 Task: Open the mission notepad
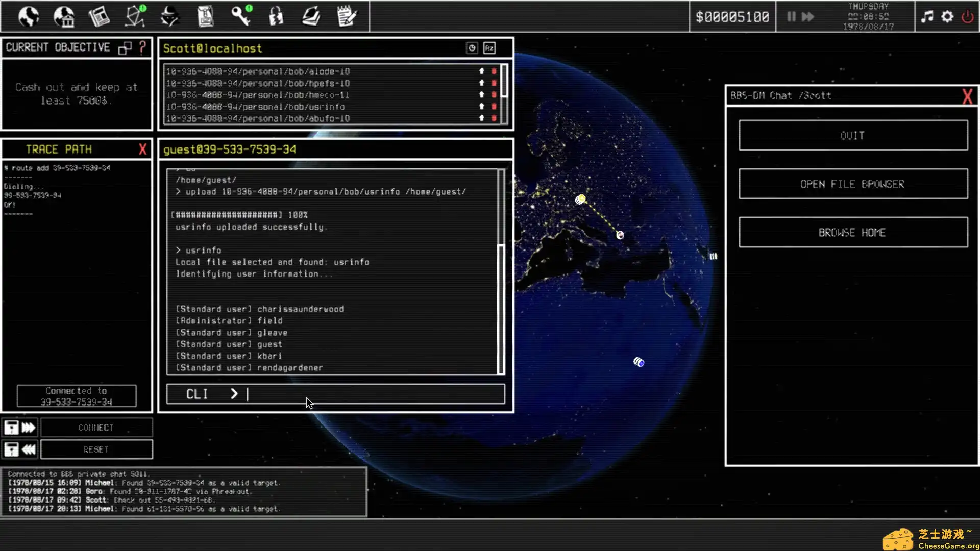tap(347, 16)
